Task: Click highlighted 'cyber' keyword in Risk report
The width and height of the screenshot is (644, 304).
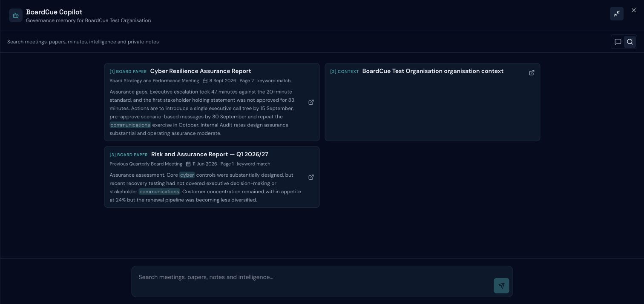Action: (x=187, y=175)
